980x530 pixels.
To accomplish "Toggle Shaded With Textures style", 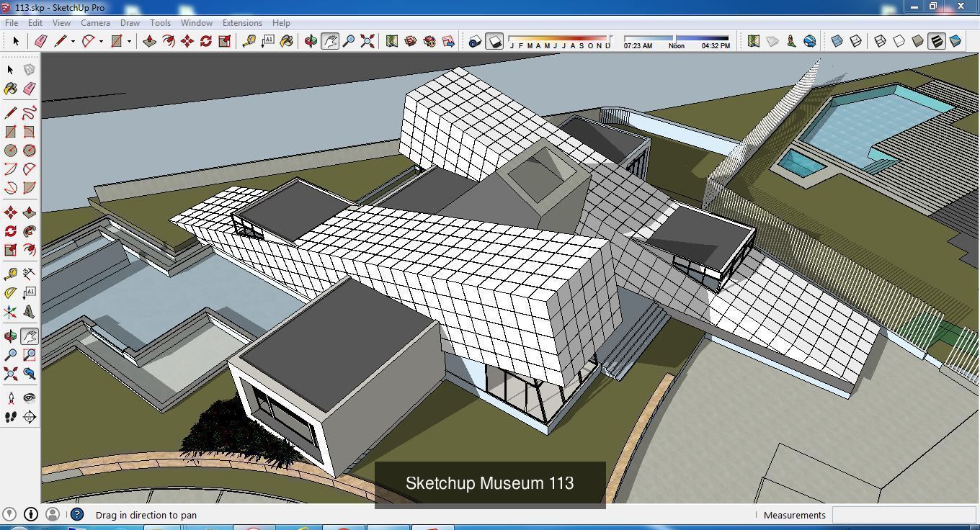I will [937, 41].
